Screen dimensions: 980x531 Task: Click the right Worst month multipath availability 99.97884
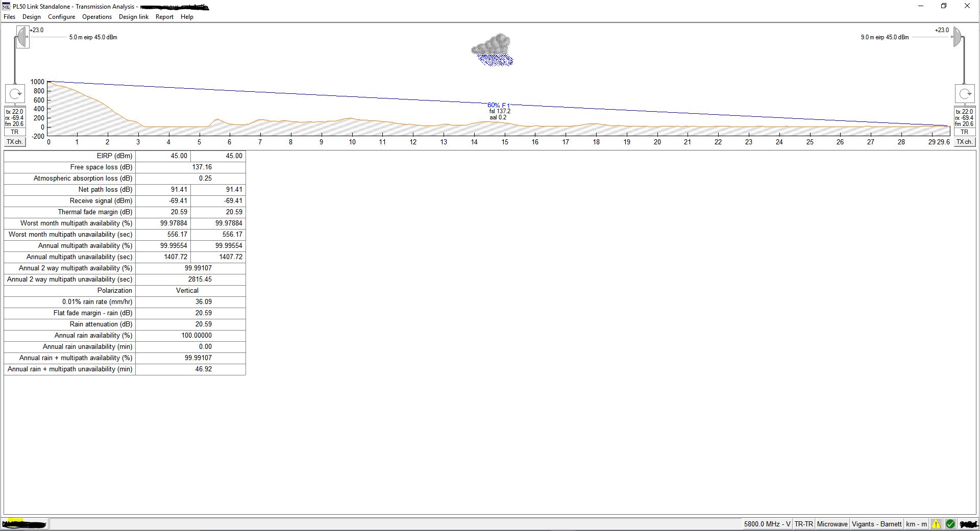click(x=229, y=223)
